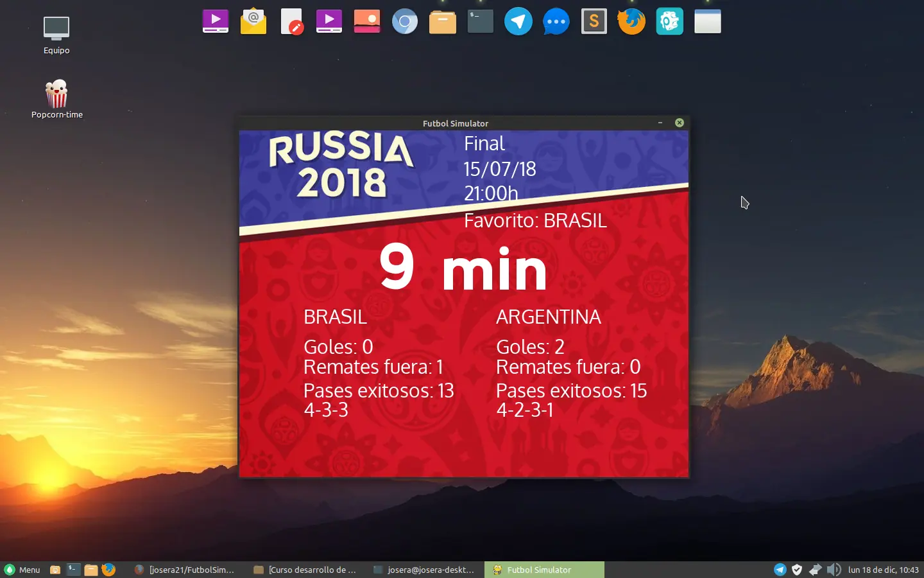
Task: Launch the terminal icon in the top dock
Action: 481,22
